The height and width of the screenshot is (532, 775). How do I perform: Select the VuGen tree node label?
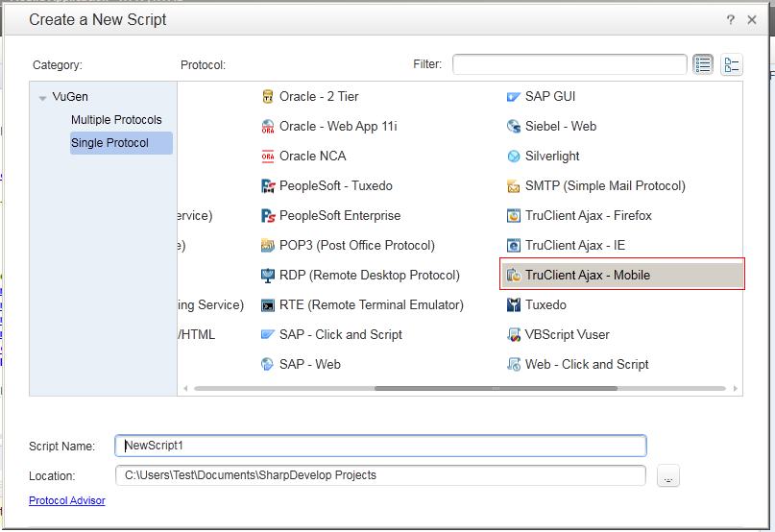coord(70,97)
